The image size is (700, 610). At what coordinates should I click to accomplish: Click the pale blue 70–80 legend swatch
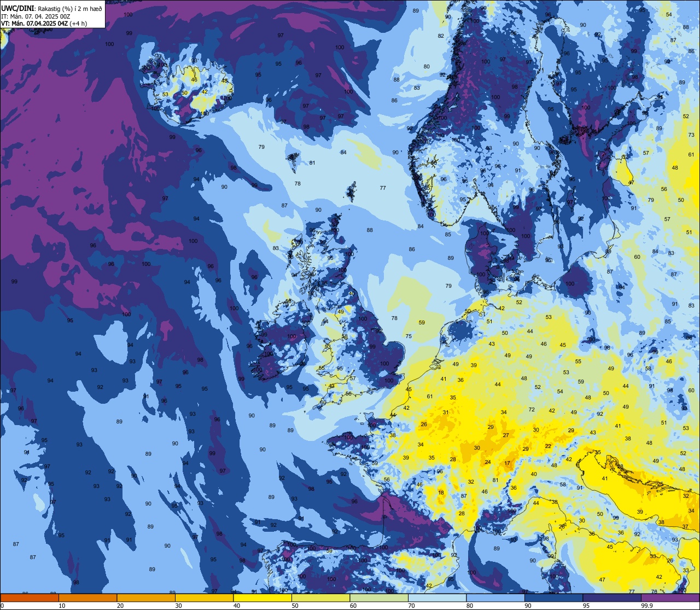[437, 598]
